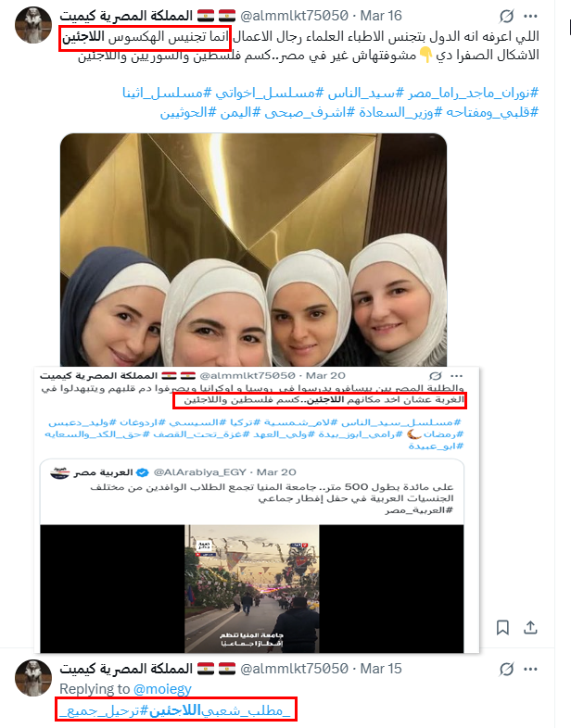571x728 pixels.
Task: Open the @moiegy profile link
Action: [x=162, y=689]
